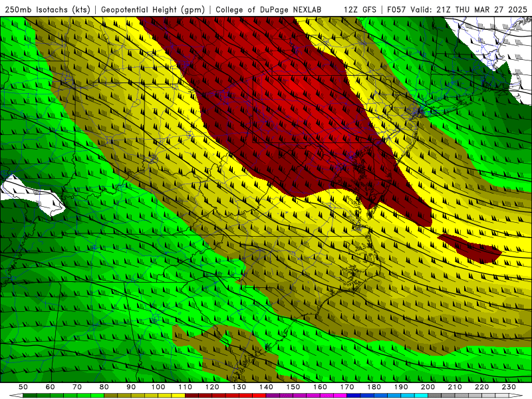Pick the dark blue swatch right of 170

click(354, 396)
